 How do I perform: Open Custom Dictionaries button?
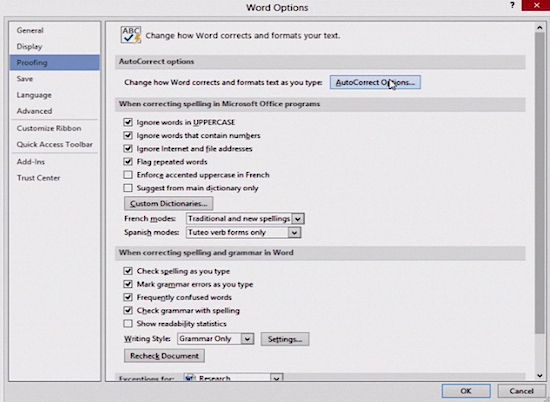[168, 203]
